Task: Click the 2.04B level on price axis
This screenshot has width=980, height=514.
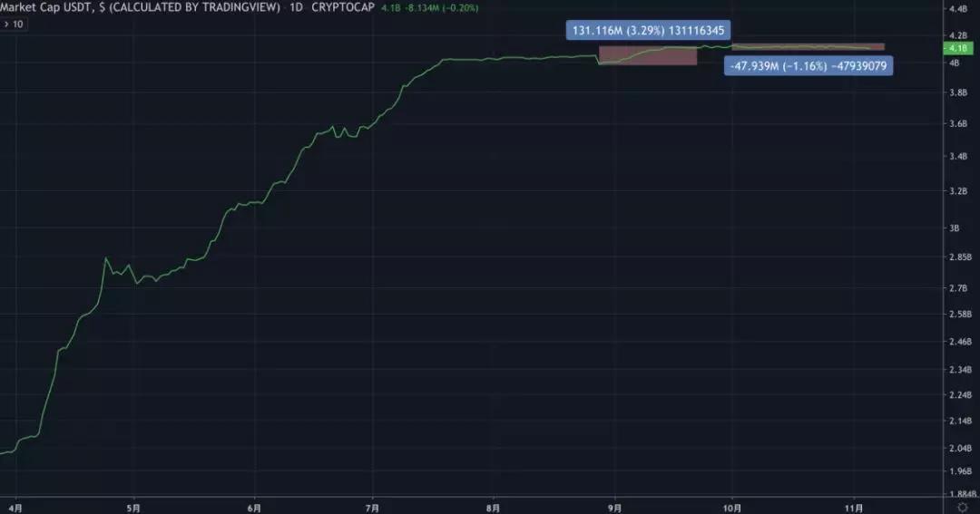Action: [959, 449]
